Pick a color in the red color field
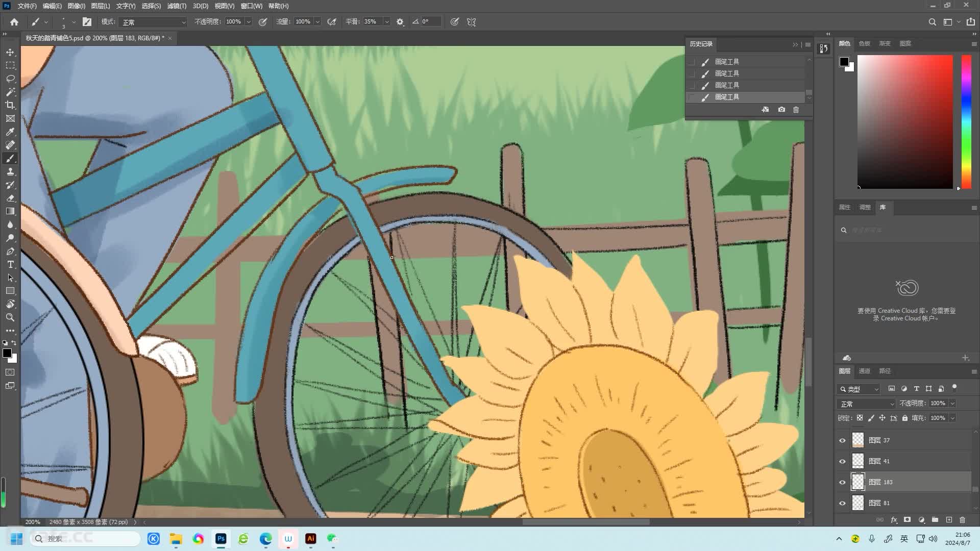 point(905,121)
